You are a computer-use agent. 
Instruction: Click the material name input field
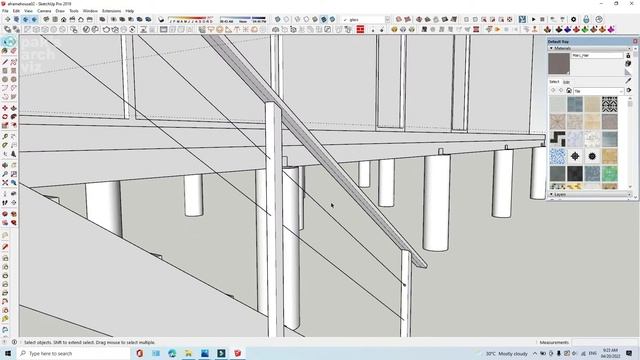pos(597,55)
